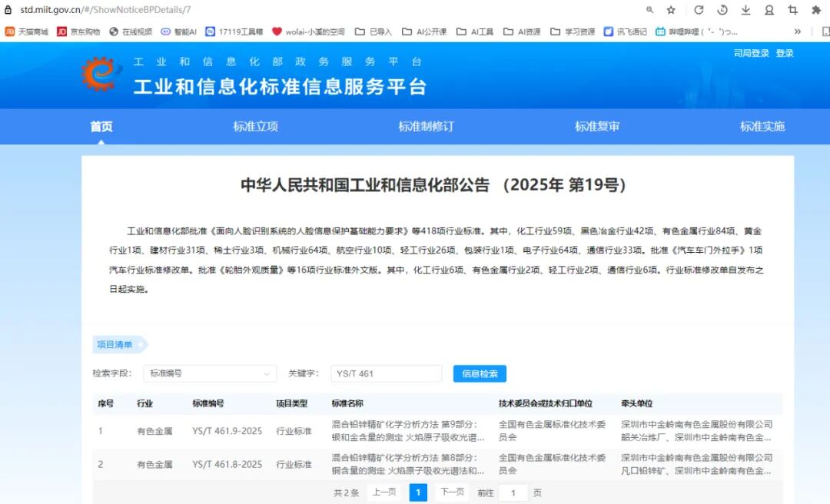
Task: Open the browser downloads icon
Action: tap(745, 10)
